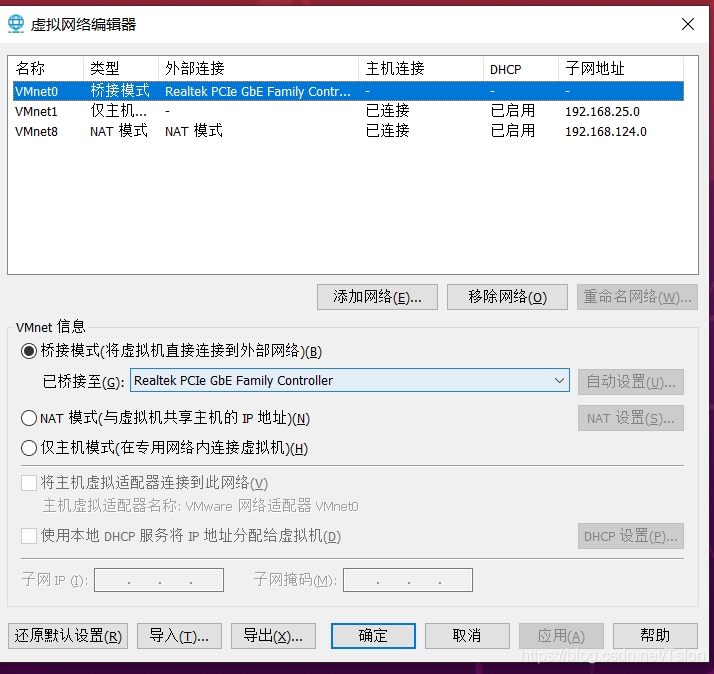
Task: Click the 移除网络(O) button
Action: click(507, 297)
